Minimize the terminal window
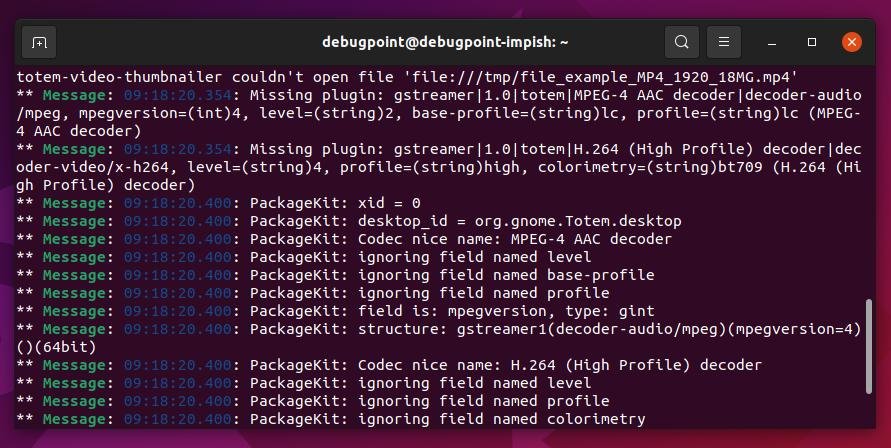The image size is (891, 448). pos(772,43)
